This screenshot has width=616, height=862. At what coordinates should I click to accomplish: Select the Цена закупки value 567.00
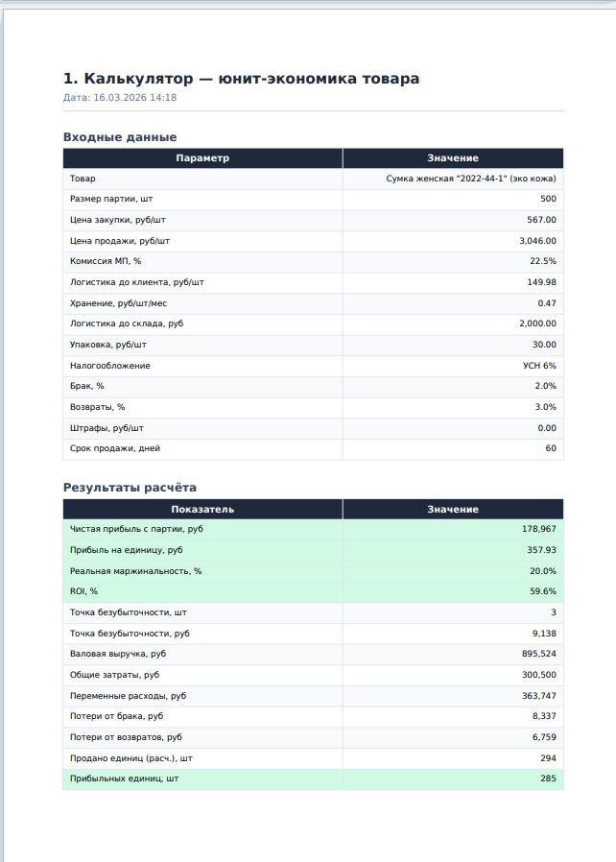click(x=541, y=220)
